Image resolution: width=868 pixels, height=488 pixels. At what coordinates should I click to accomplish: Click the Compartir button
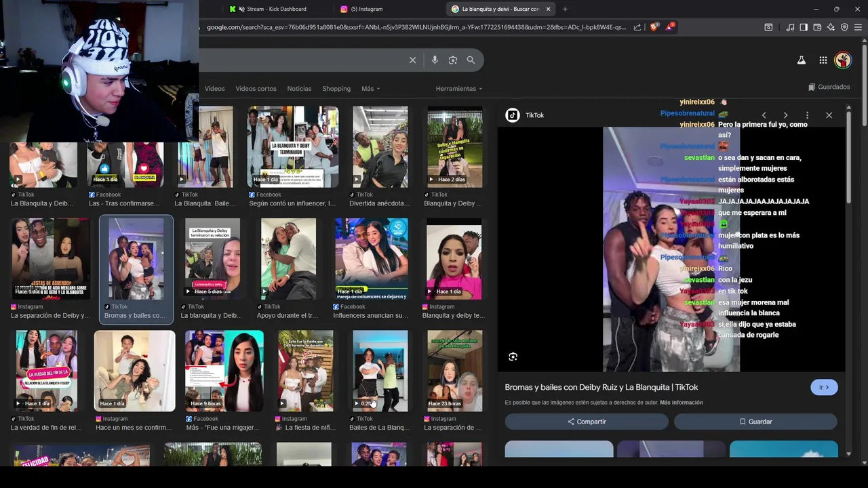point(587,422)
